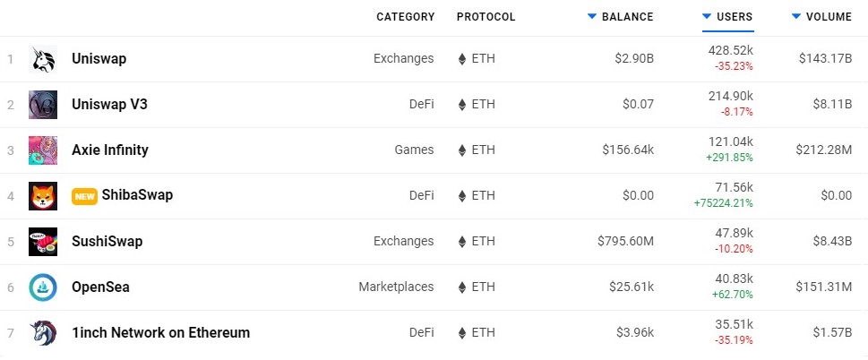
Task: Sort by USERS using its arrow
Action: (x=707, y=17)
